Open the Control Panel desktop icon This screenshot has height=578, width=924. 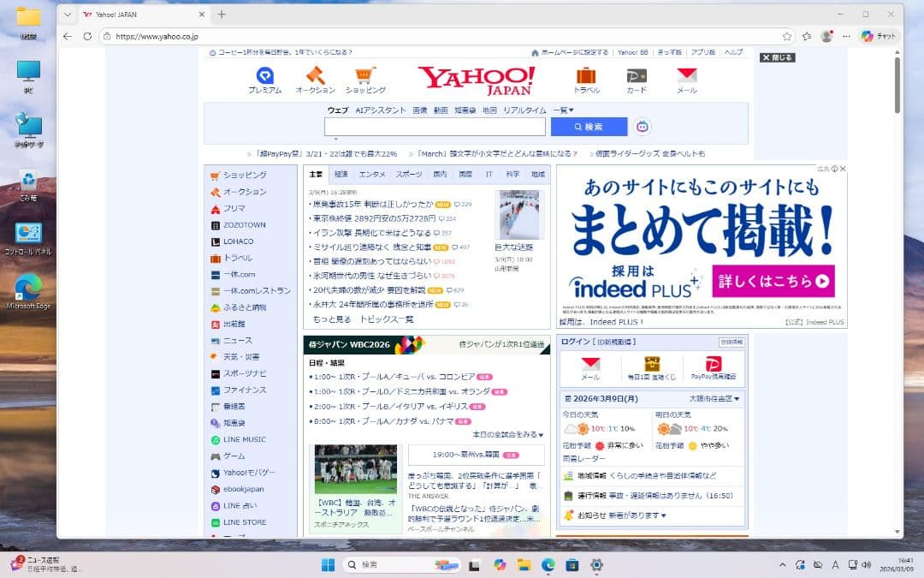click(28, 238)
